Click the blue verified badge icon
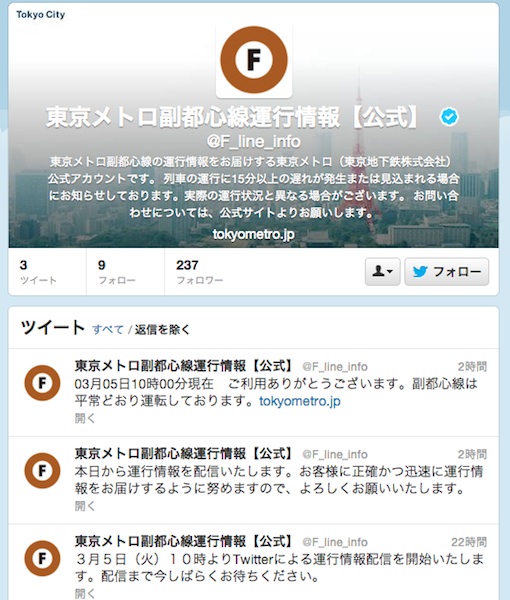510x600 pixels. pyautogui.click(x=449, y=117)
